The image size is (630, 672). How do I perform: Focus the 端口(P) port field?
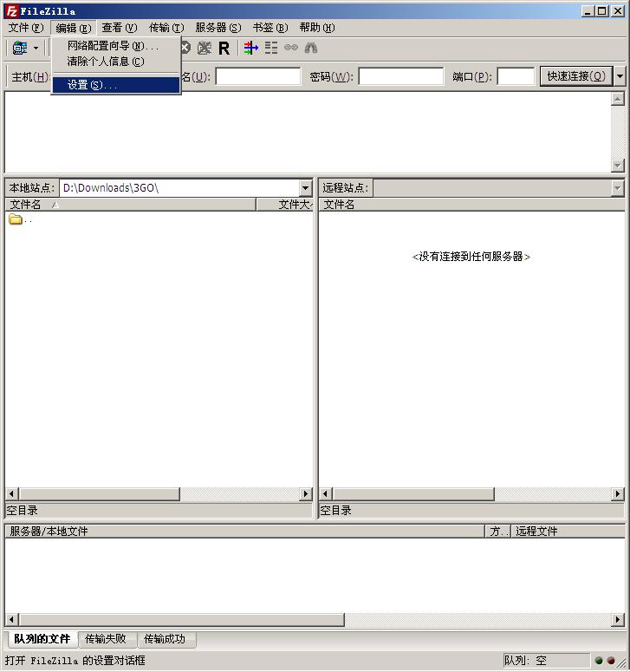click(x=516, y=76)
